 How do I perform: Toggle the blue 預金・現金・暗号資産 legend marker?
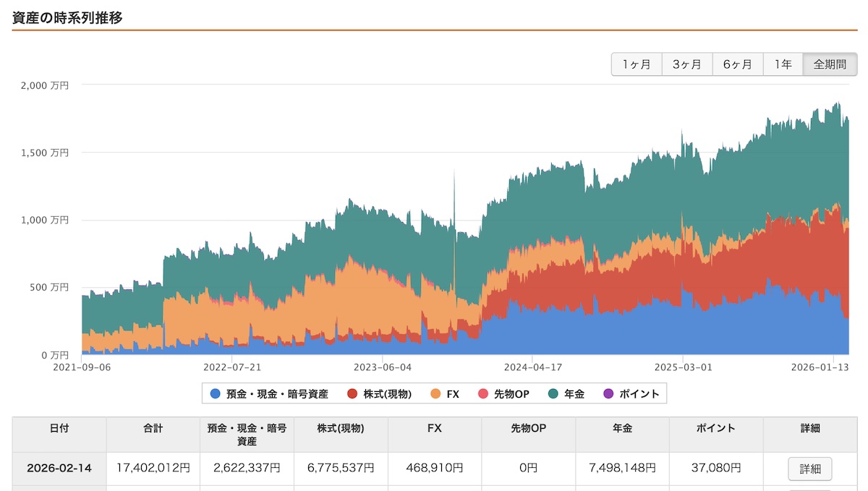pos(215,394)
